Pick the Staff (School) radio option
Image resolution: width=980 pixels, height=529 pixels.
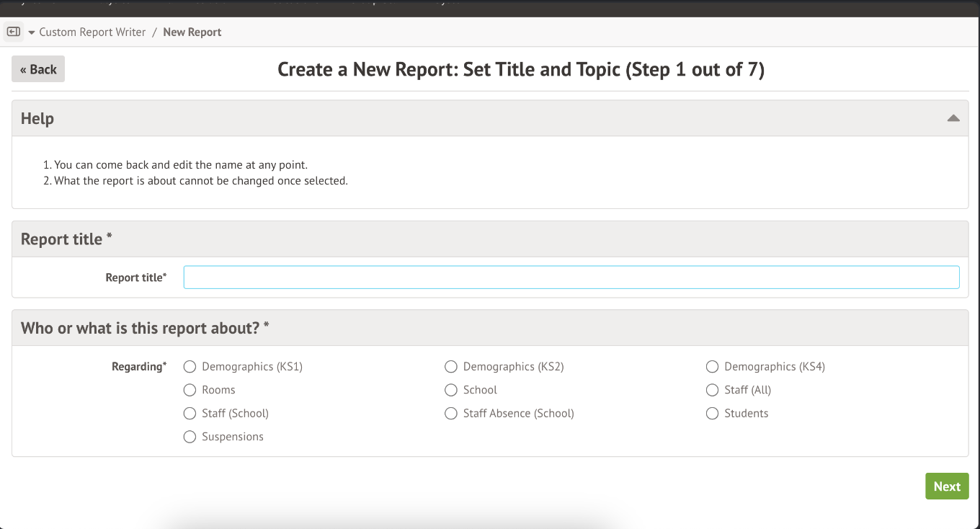pyautogui.click(x=190, y=414)
